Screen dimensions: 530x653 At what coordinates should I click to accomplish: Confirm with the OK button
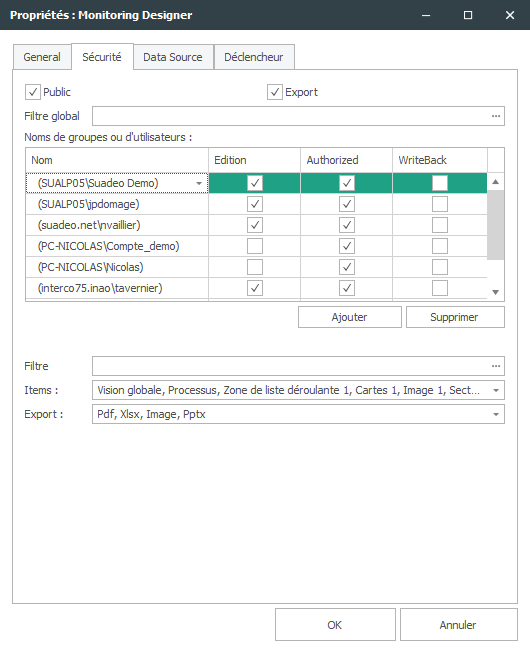coord(335,625)
